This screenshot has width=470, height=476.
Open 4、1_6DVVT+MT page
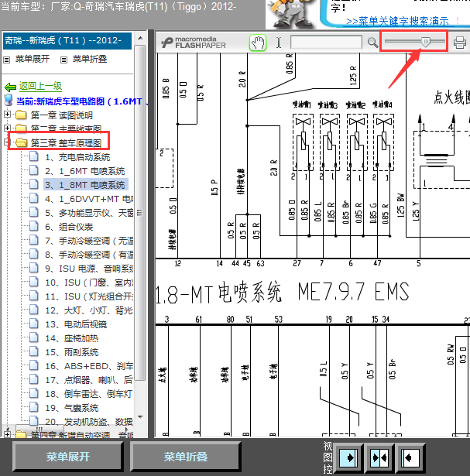coord(89,199)
